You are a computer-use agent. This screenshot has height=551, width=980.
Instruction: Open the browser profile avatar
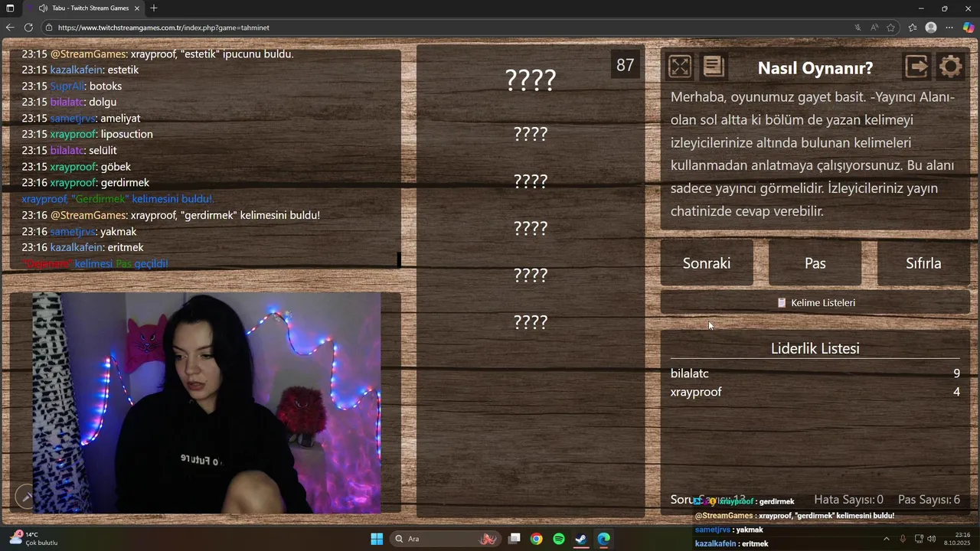click(931, 28)
